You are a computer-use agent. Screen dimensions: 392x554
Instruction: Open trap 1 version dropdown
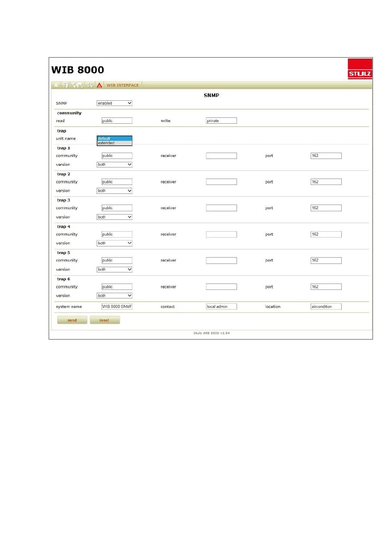[x=115, y=164]
